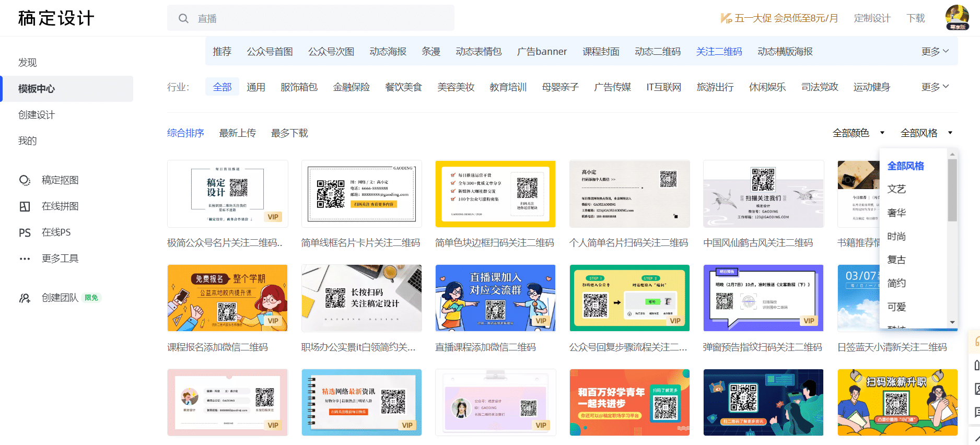Select 时尚 style option
This screenshot has height=445, width=980.
[x=896, y=236]
